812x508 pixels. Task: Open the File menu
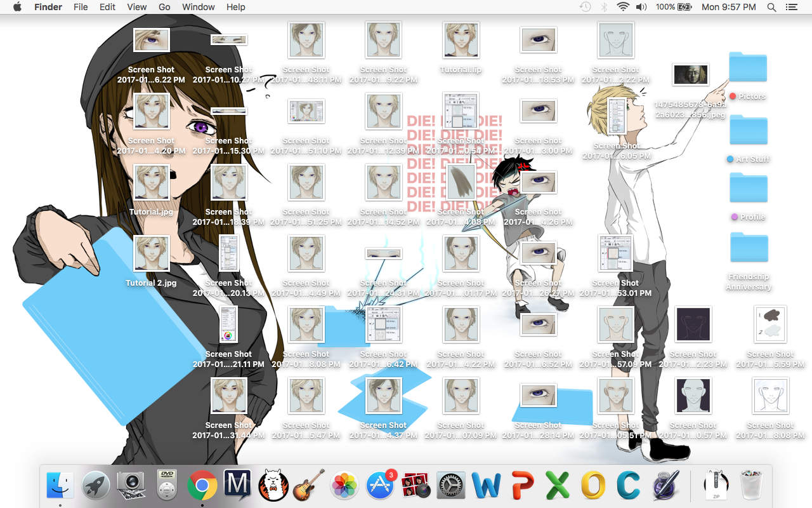[81, 7]
